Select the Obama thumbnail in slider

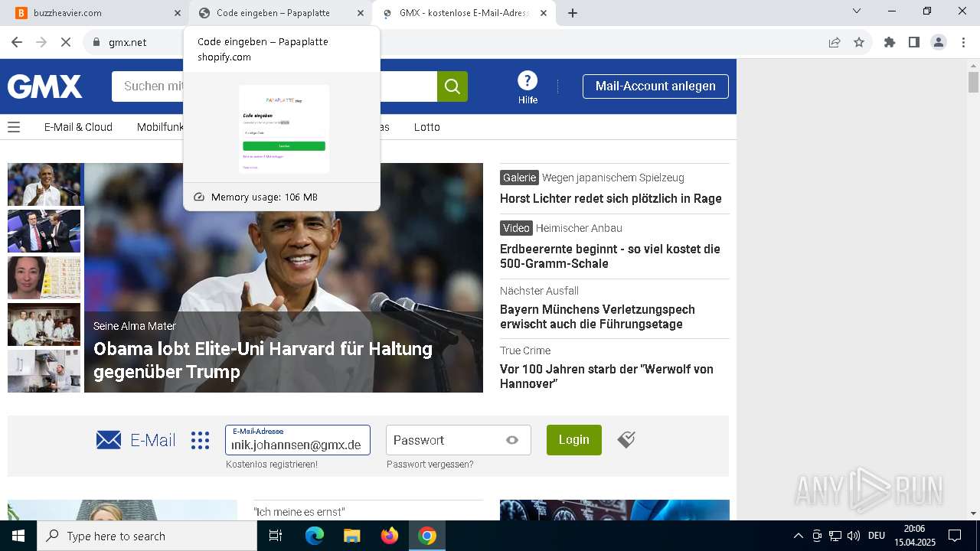(44, 184)
